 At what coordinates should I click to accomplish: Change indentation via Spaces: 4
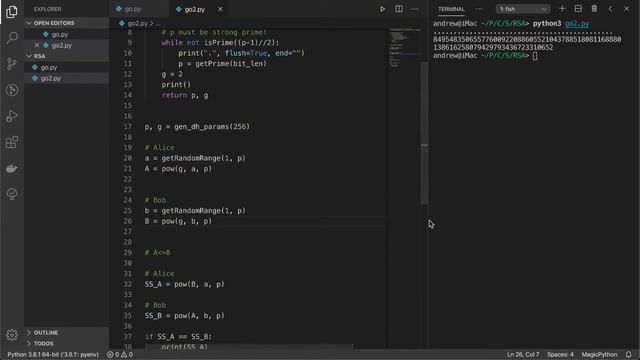[560, 354]
